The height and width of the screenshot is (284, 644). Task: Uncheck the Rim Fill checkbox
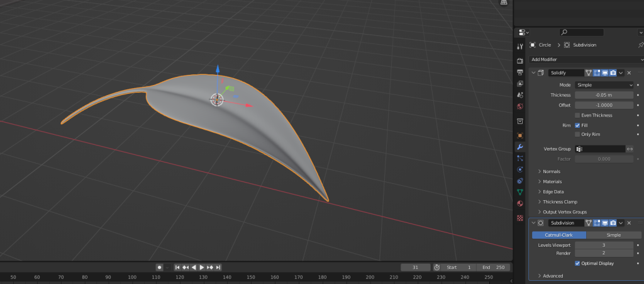coord(577,125)
